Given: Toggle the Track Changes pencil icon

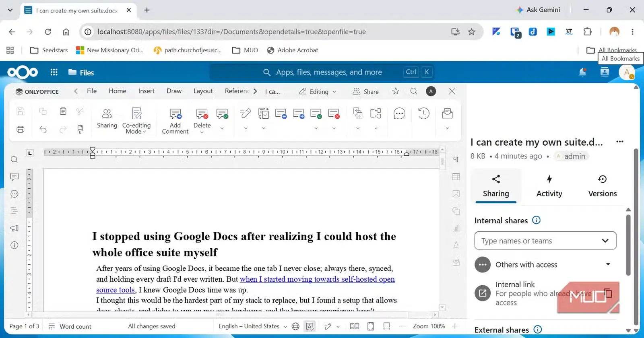Looking at the screenshot, I should [246, 113].
